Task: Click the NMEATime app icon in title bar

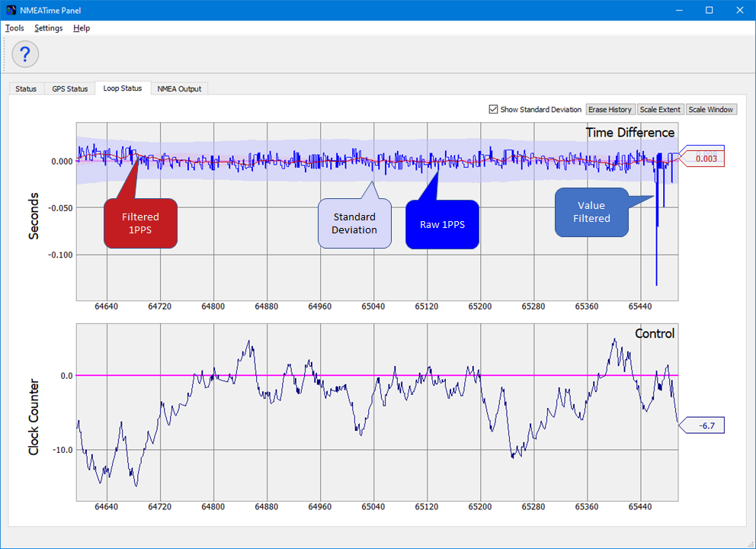Action: coord(11,10)
